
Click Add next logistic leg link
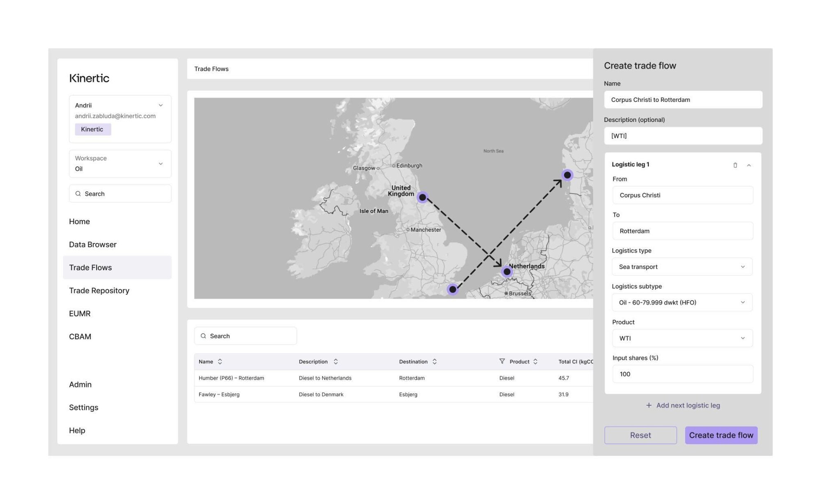(683, 405)
